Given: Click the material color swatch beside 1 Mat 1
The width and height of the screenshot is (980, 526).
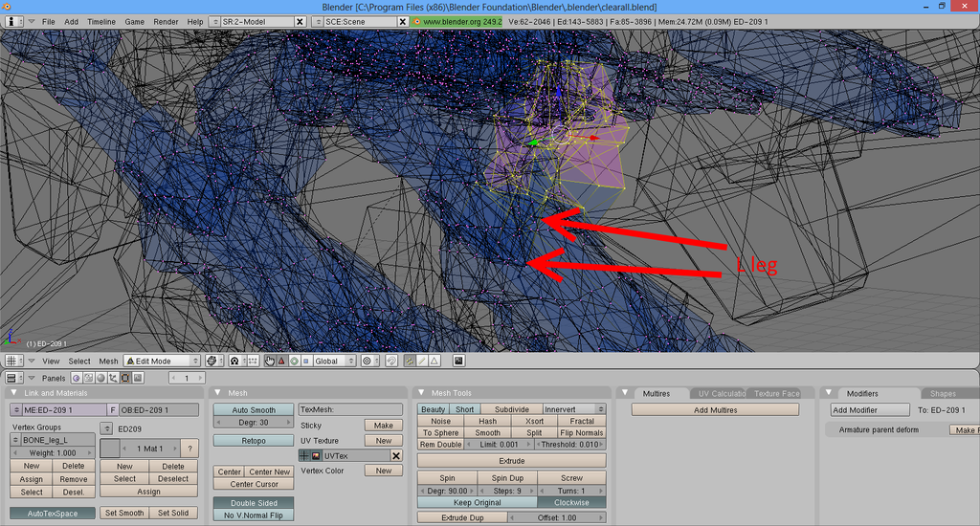Looking at the screenshot, I should coord(109,449).
